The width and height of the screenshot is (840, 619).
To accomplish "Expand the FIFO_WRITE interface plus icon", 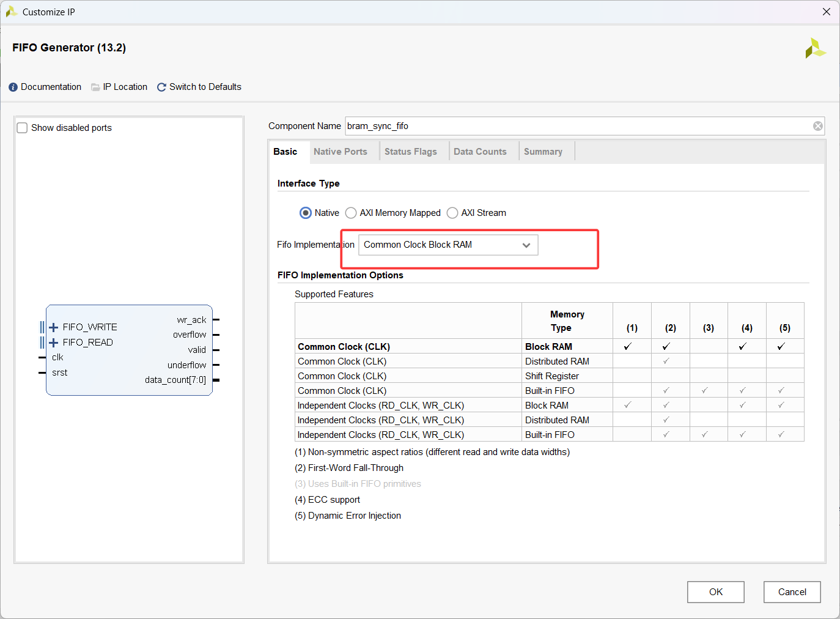I will [53, 327].
